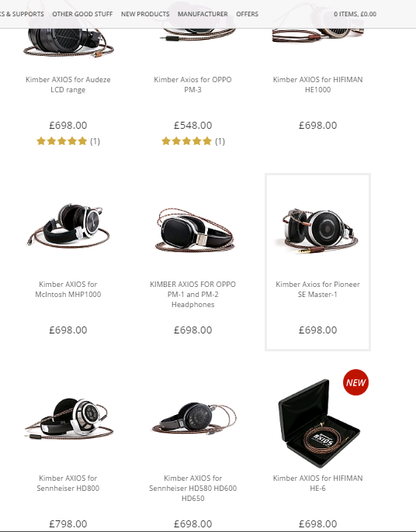This screenshot has width=416, height=532.
Task: Open review count for Audeze LCD cable
Action: coord(95,141)
